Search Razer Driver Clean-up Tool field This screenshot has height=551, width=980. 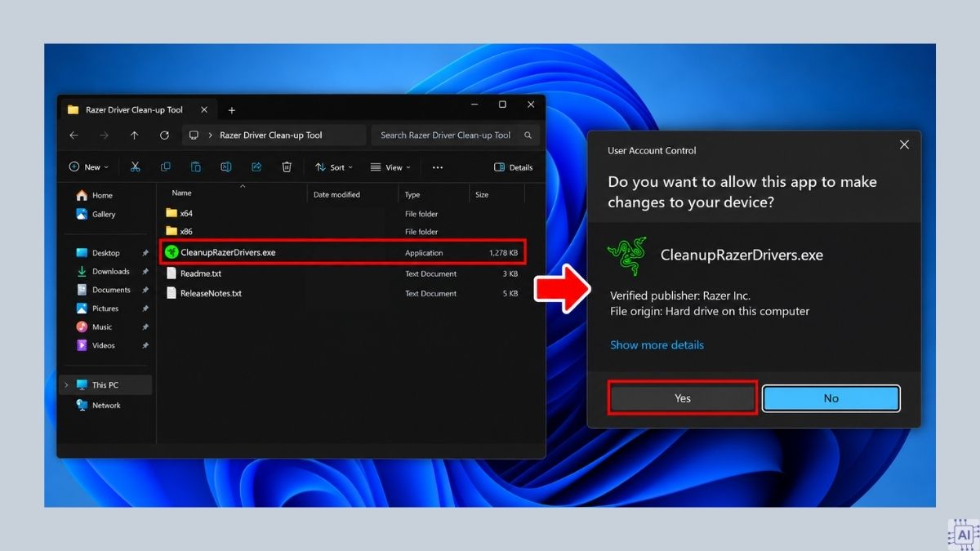coord(457,136)
